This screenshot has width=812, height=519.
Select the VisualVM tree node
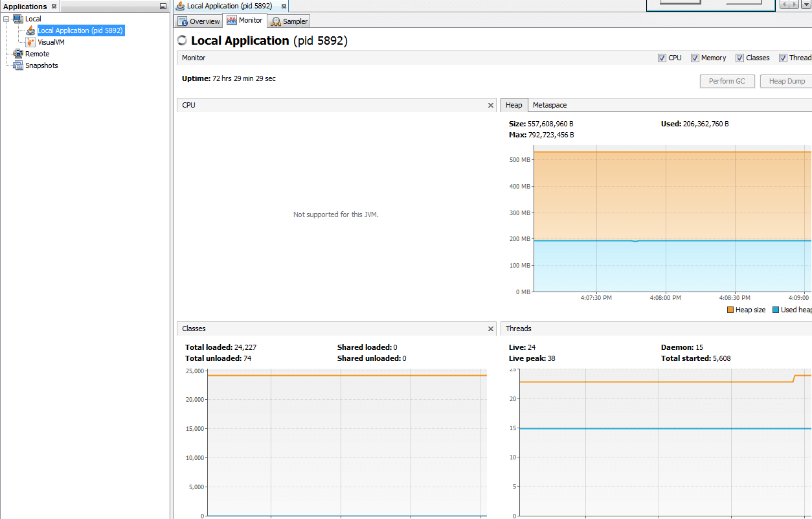click(x=51, y=42)
